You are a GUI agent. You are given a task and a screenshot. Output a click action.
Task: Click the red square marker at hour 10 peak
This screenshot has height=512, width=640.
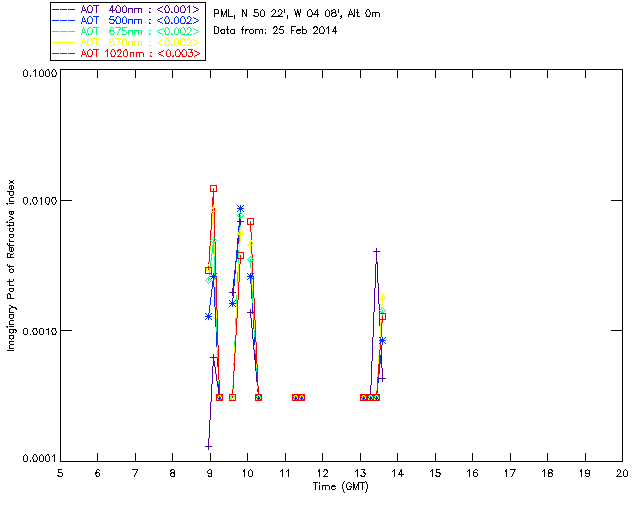coord(251,222)
